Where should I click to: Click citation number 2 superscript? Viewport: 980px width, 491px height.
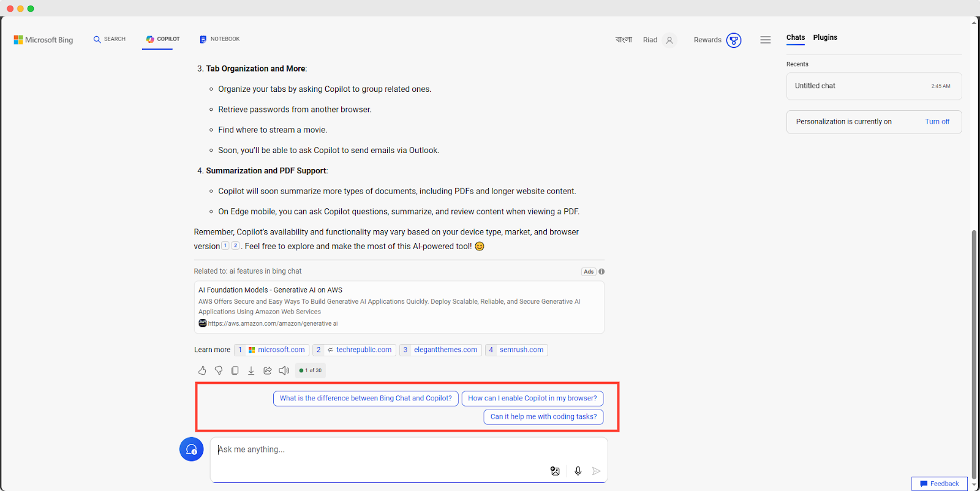pyautogui.click(x=235, y=245)
